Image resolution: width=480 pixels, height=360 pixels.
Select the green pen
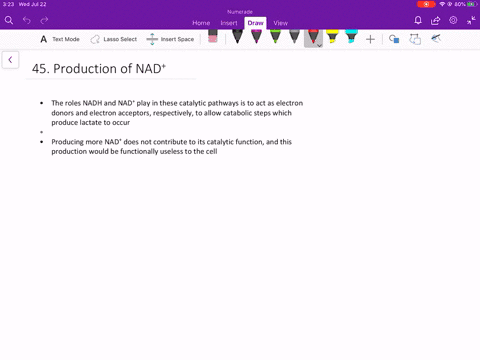coord(275,37)
